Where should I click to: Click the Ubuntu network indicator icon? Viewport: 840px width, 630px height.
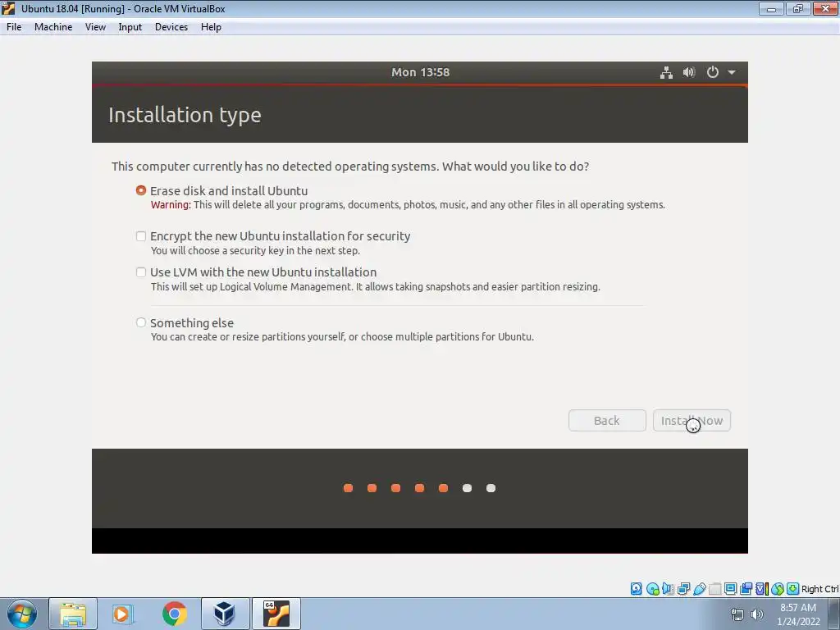pyautogui.click(x=666, y=72)
